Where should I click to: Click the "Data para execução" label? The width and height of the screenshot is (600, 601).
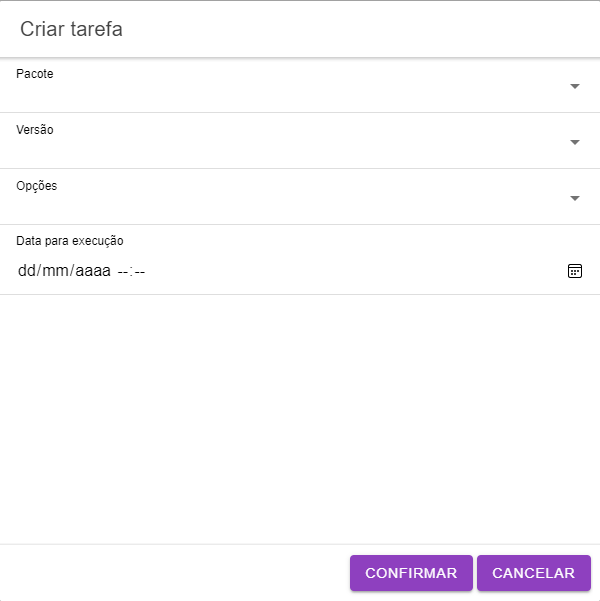coord(70,240)
